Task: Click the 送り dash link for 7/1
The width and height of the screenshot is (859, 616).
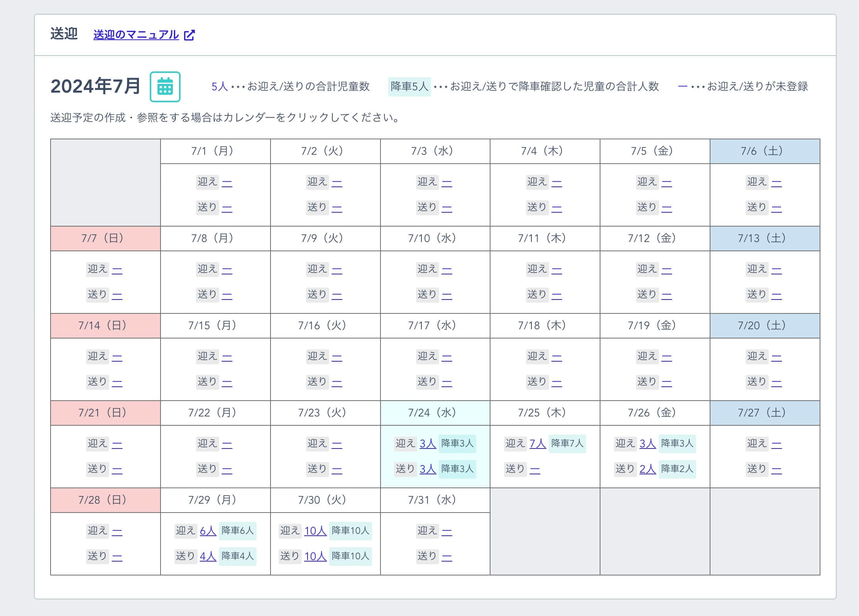Action: coord(227,208)
